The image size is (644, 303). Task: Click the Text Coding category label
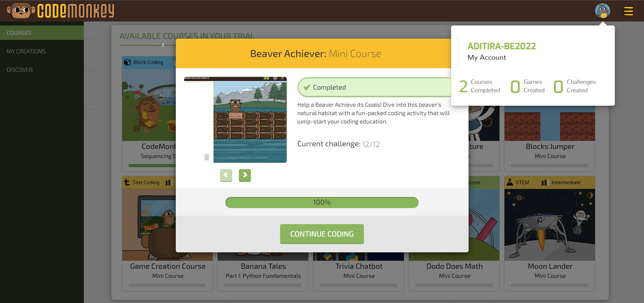coord(146,183)
